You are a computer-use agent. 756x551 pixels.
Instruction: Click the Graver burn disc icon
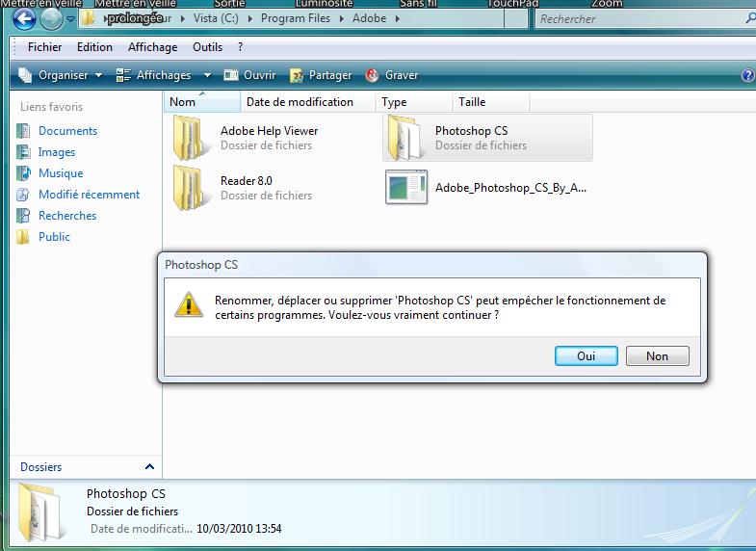click(x=372, y=75)
